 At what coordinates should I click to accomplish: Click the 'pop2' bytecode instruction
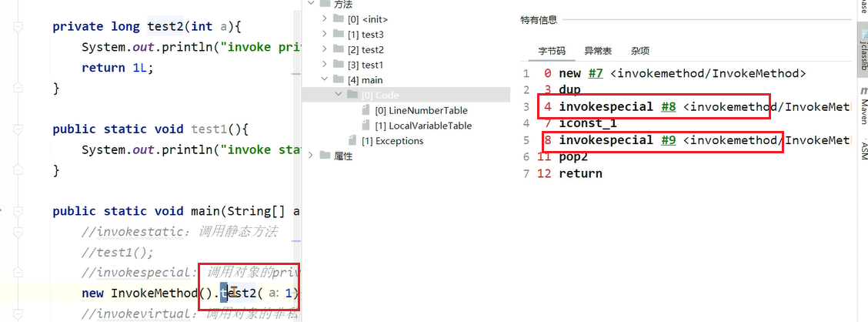point(573,156)
